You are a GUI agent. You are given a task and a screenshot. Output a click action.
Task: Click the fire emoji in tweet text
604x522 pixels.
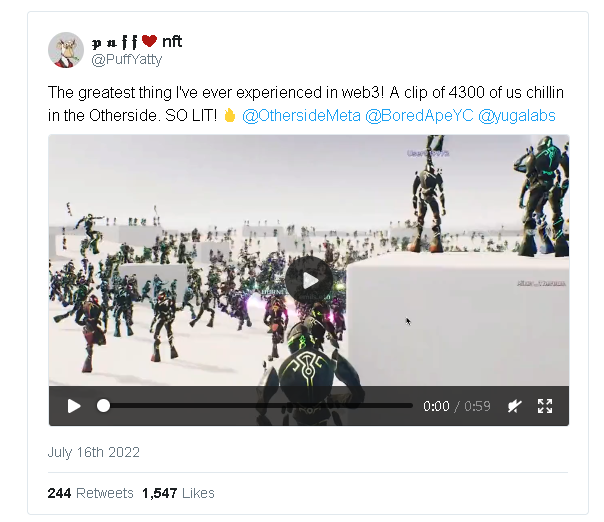click(x=230, y=116)
